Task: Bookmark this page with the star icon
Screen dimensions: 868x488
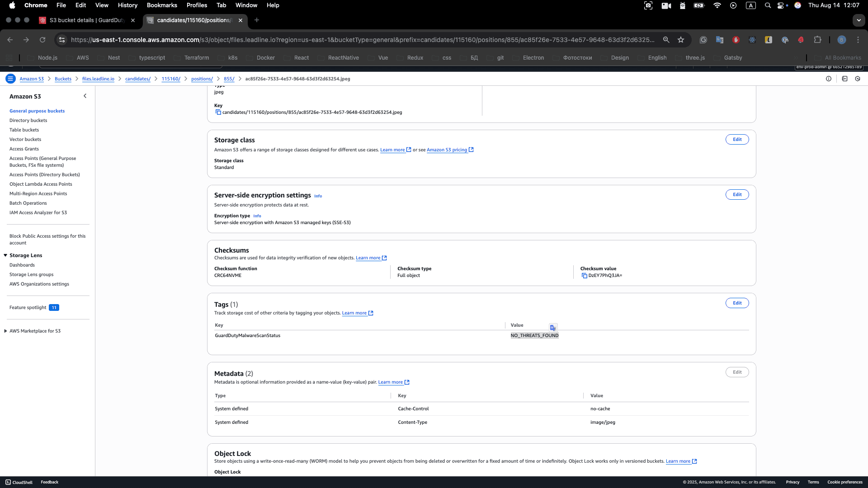Action: click(x=681, y=40)
